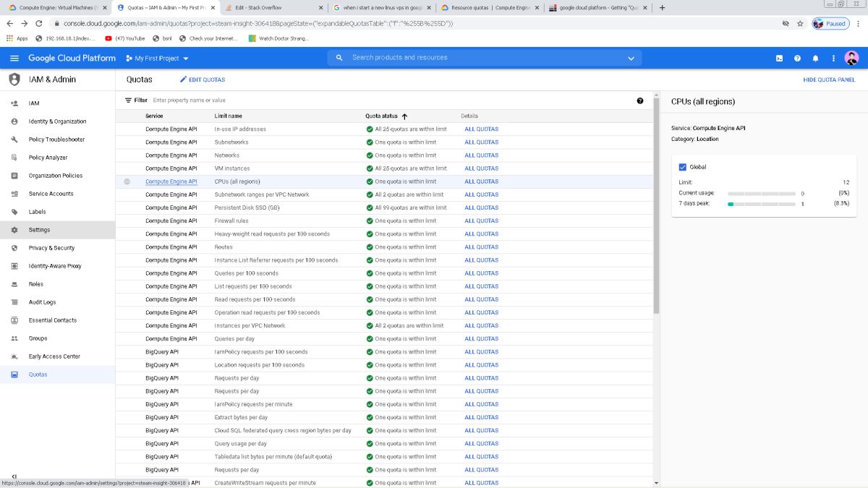Open ALL QUOTAS for In-use IP addresses
The height and width of the screenshot is (488, 868).
pyautogui.click(x=481, y=129)
